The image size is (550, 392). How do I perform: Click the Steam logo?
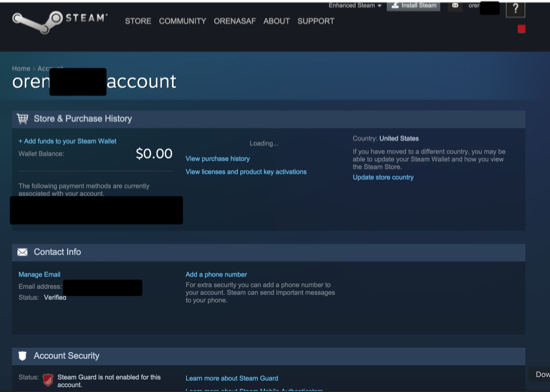point(60,22)
